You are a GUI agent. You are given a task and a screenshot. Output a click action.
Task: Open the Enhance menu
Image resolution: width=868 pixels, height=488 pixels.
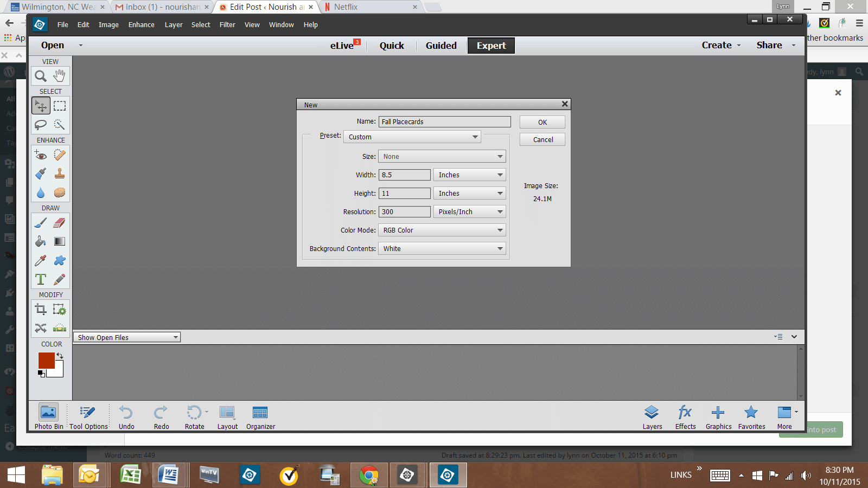141,25
